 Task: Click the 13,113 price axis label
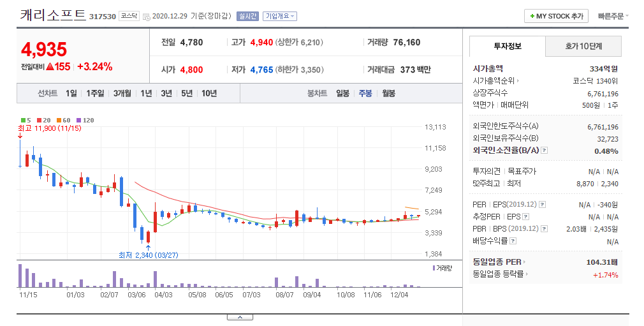pyautogui.click(x=435, y=127)
